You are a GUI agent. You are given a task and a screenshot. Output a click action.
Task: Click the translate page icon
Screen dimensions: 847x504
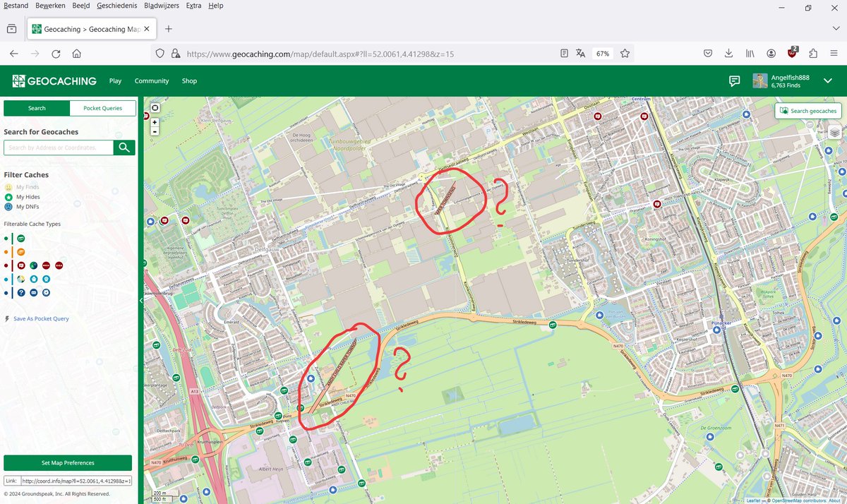(x=580, y=54)
